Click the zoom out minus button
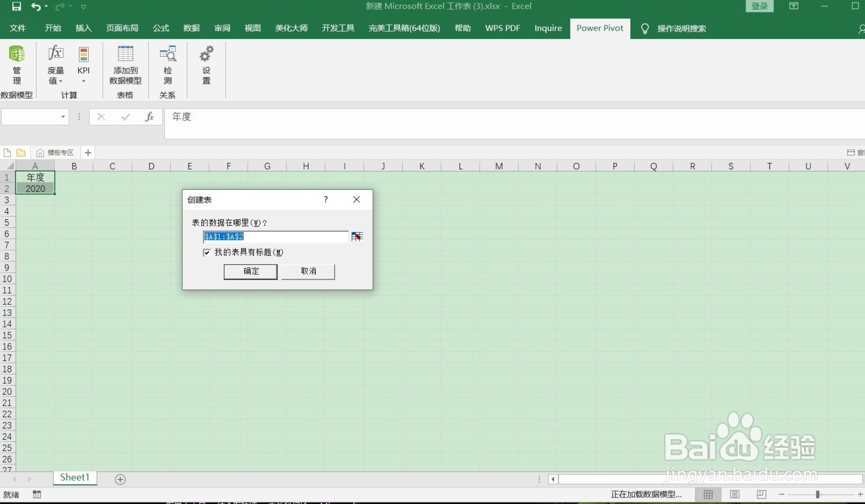 (781, 494)
